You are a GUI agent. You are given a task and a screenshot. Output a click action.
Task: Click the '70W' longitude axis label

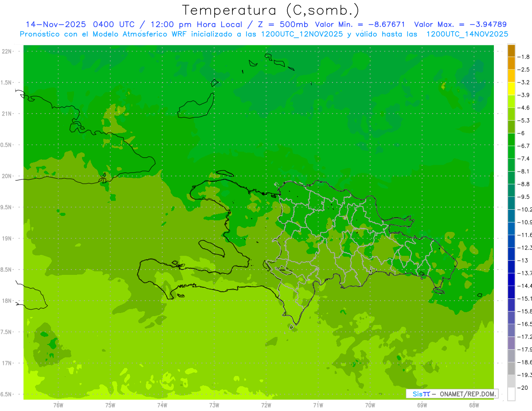(370, 405)
